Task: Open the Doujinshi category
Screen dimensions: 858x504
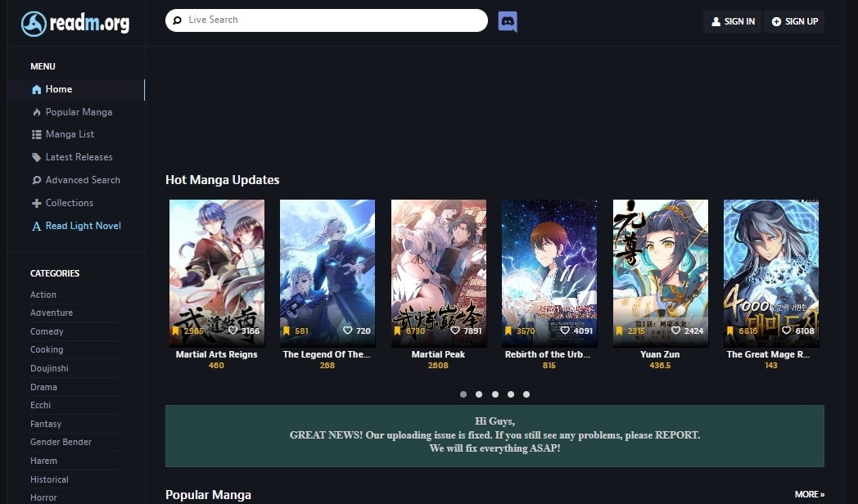Action: click(x=49, y=368)
